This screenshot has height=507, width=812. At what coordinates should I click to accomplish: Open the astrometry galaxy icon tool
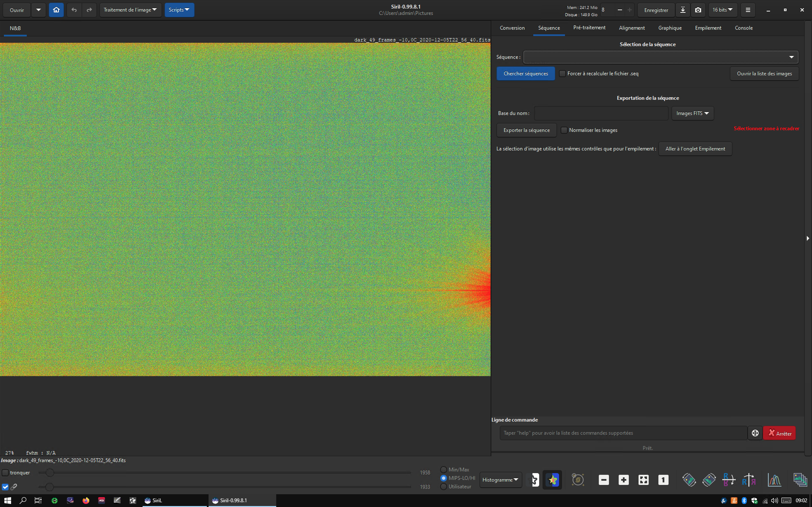click(578, 480)
